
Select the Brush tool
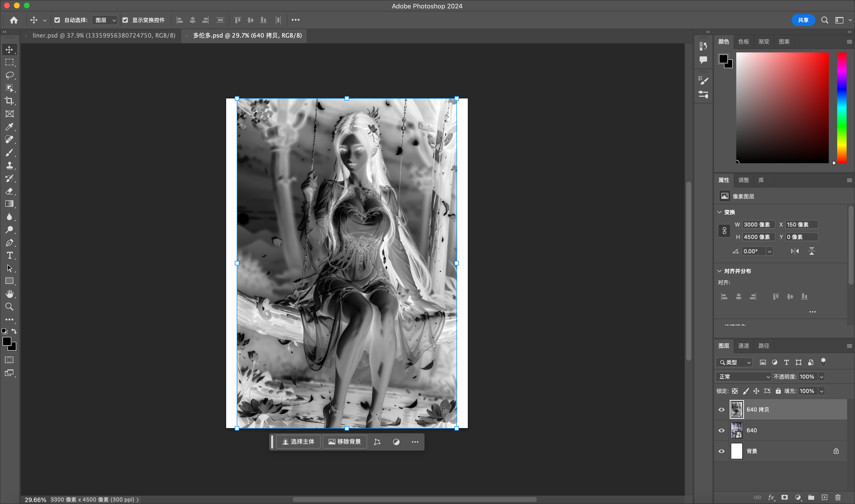pos(9,153)
